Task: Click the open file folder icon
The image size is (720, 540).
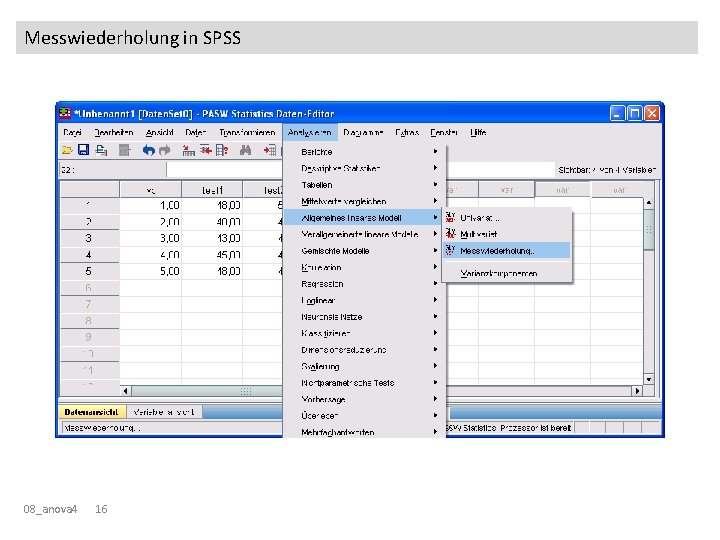Action: click(x=67, y=150)
